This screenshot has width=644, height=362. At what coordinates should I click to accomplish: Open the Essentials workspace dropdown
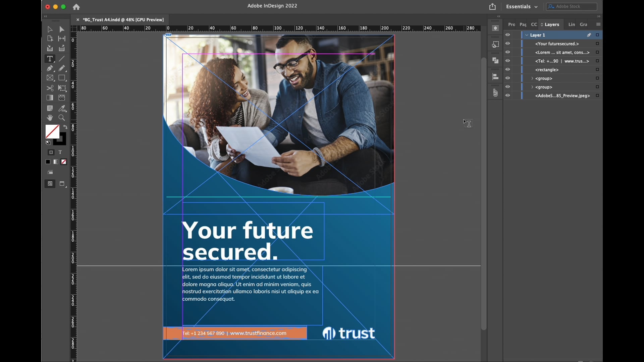[x=522, y=7]
